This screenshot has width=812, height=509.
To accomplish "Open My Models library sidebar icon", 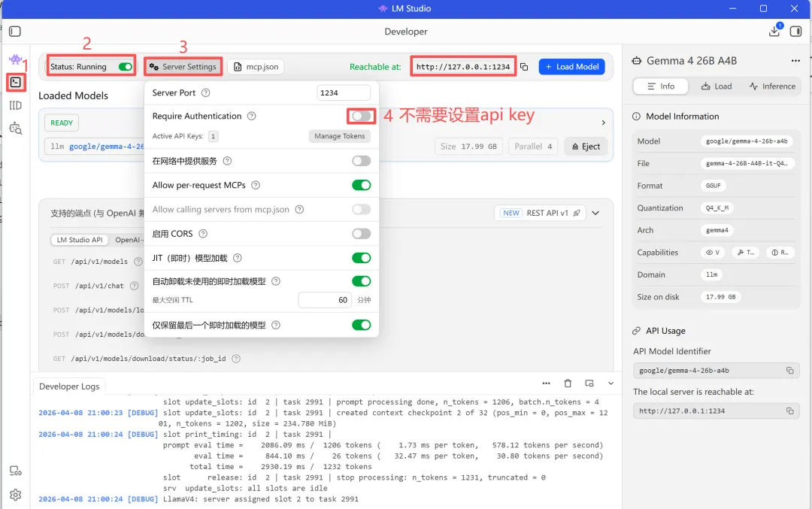I will [16, 105].
